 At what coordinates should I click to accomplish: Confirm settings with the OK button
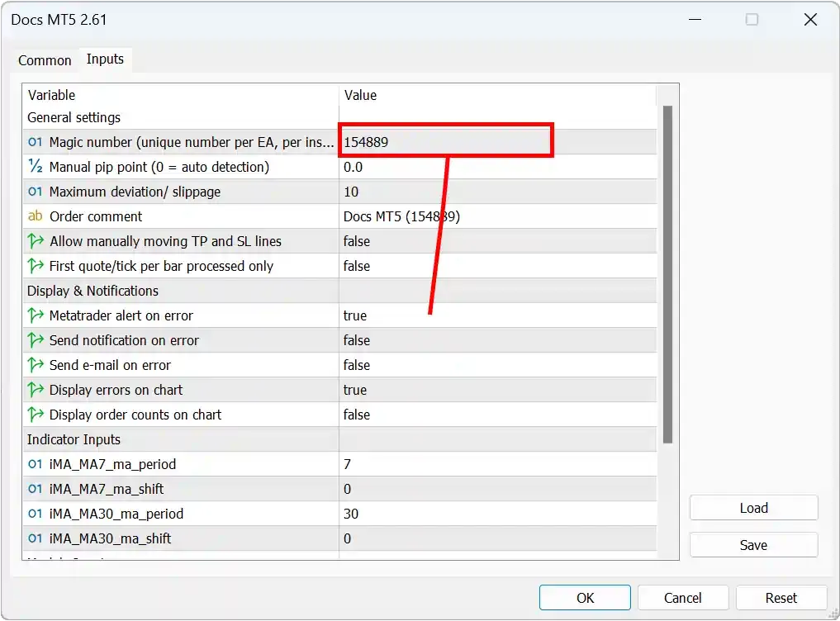pos(585,598)
